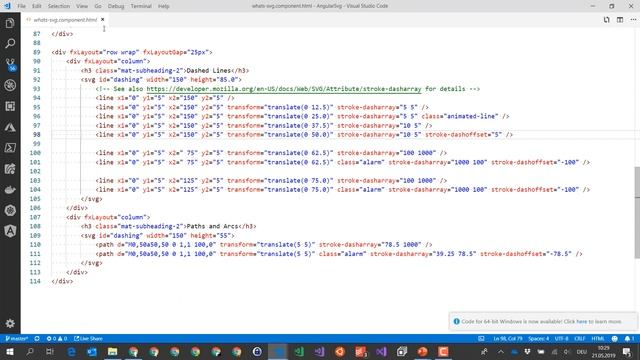640x360 pixels.
Task: Select the HTML language mode
Action: coord(598,339)
